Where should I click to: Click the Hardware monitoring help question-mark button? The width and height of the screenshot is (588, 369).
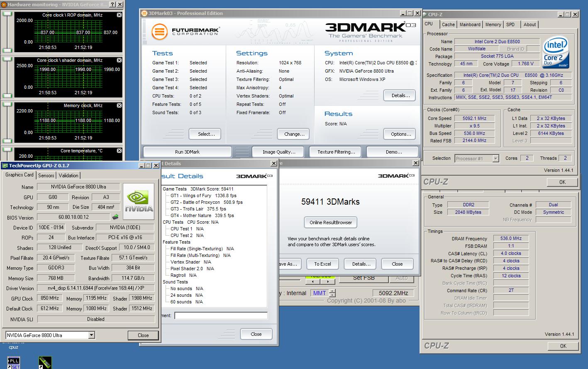(112, 5)
